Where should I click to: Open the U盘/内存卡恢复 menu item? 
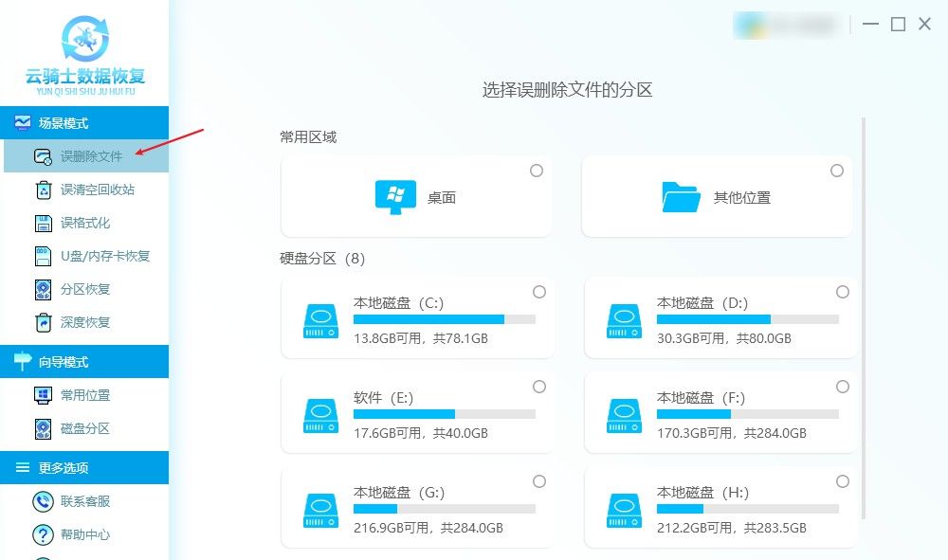[x=86, y=256]
